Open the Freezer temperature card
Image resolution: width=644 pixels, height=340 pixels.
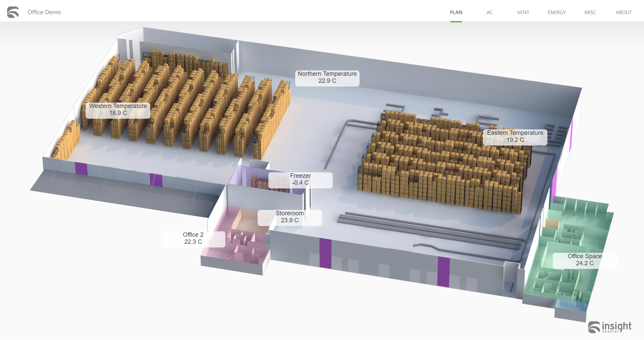pyautogui.click(x=300, y=179)
